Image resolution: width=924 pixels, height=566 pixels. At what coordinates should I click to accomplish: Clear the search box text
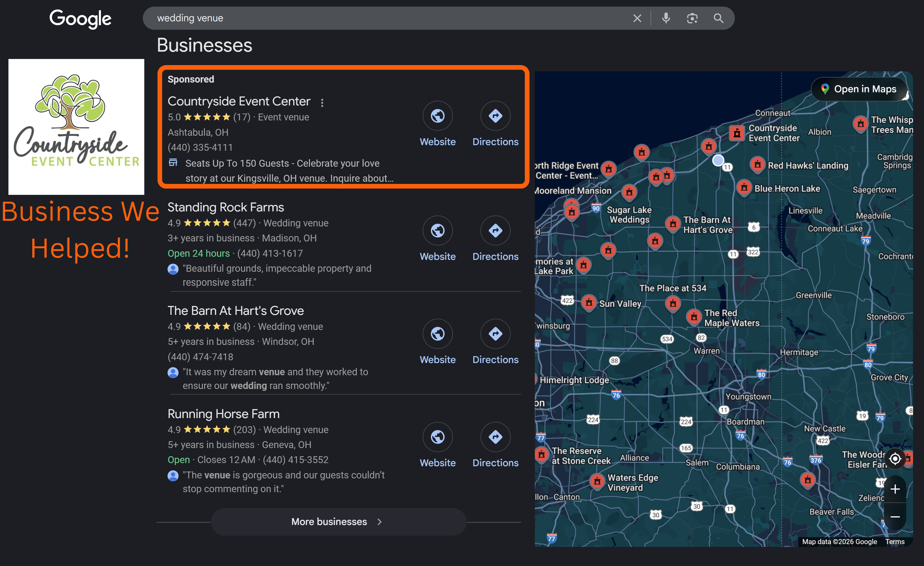(637, 18)
